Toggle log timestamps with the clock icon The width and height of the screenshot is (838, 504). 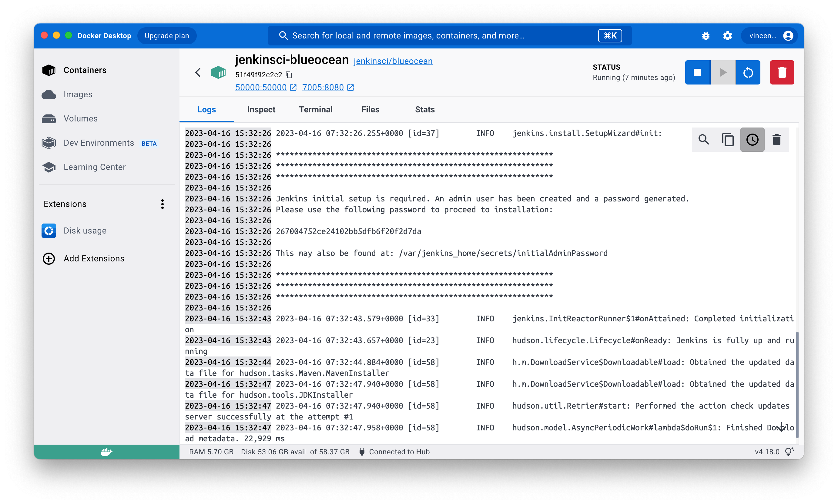[x=752, y=140]
